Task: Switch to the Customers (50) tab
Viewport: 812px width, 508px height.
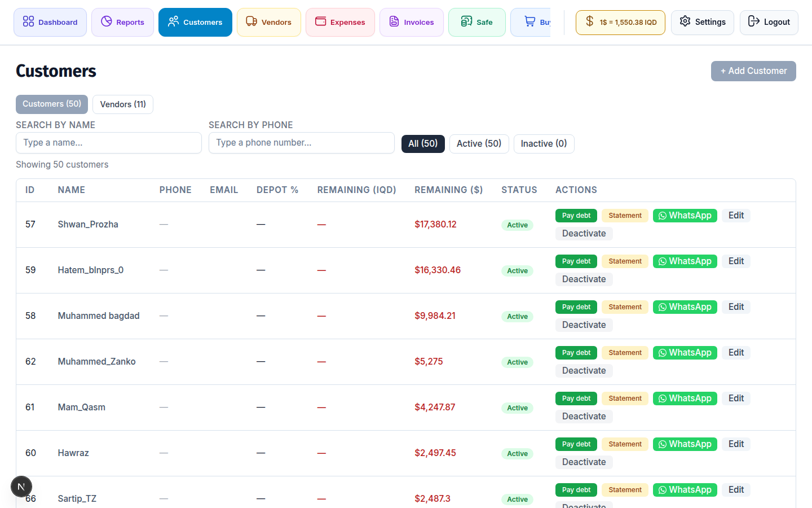Action: pyautogui.click(x=52, y=104)
